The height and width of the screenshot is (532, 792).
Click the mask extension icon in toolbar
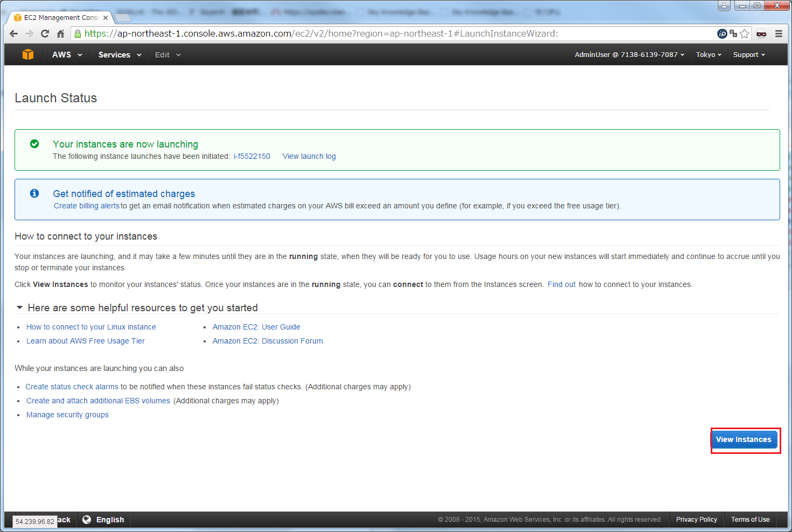[x=761, y=33]
